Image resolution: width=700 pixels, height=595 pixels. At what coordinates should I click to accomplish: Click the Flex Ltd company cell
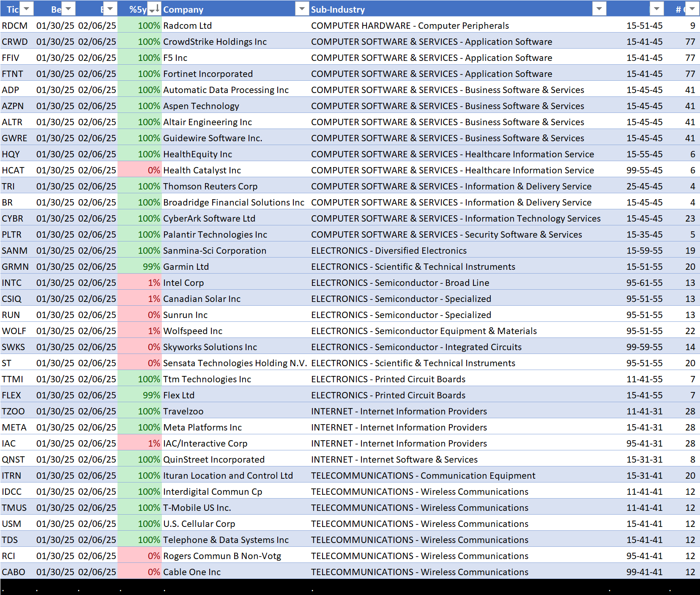[x=235, y=395]
